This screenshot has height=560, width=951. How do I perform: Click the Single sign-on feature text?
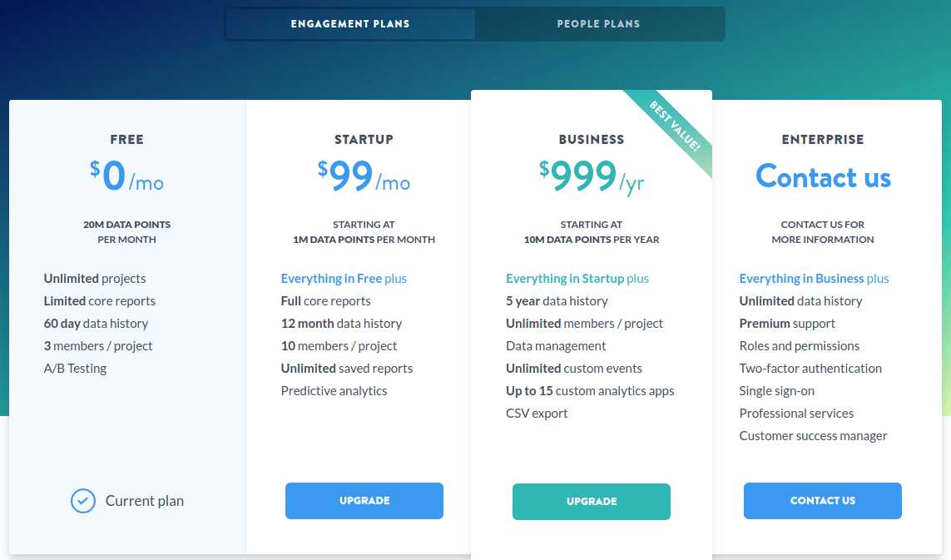click(776, 391)
